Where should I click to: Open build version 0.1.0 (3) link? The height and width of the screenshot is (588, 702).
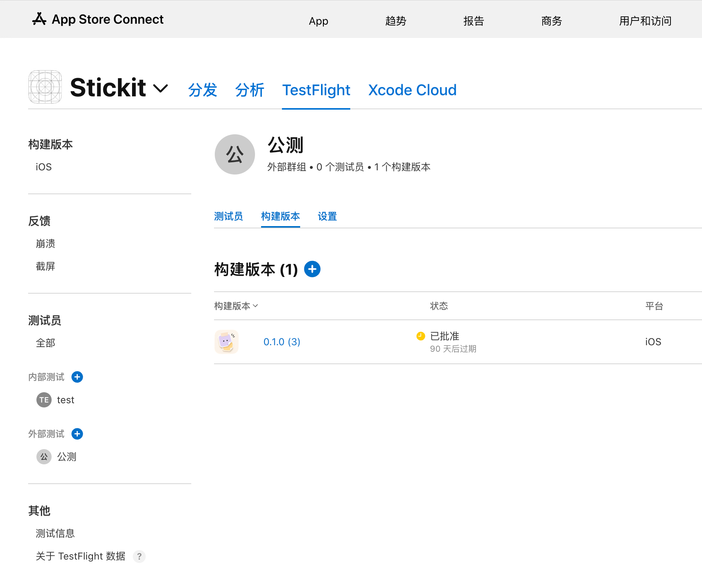[x=282, y=342]
